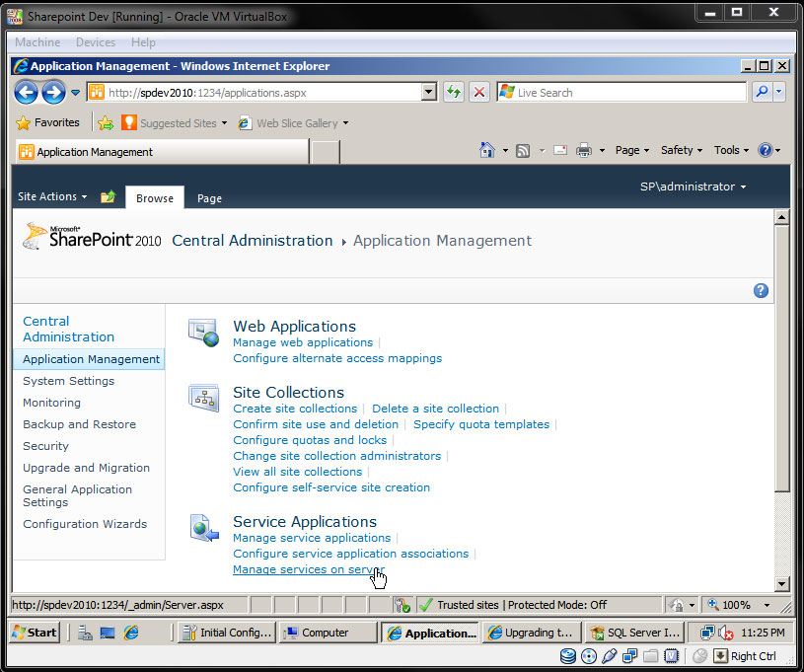This screenshot has width=804, height=672.
Task: Expand Web Slice Gallery dropdown
Action: coord(345,123)
